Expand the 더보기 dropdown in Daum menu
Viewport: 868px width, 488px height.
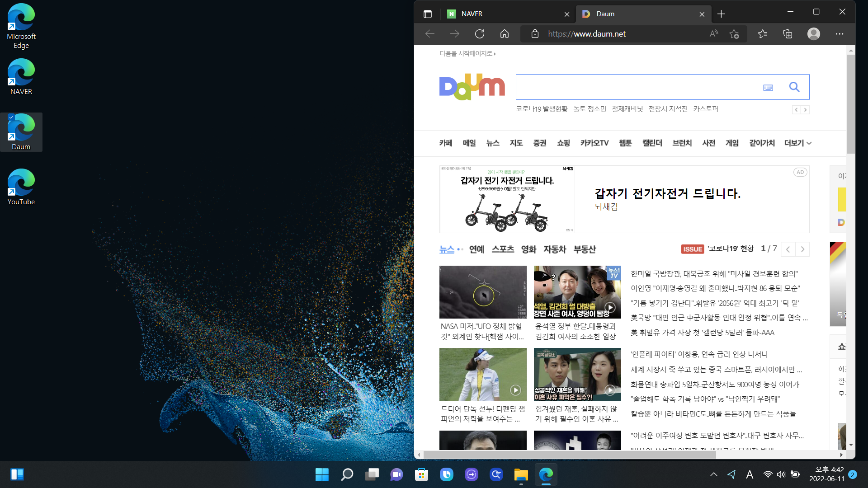[x=798, y=143]
